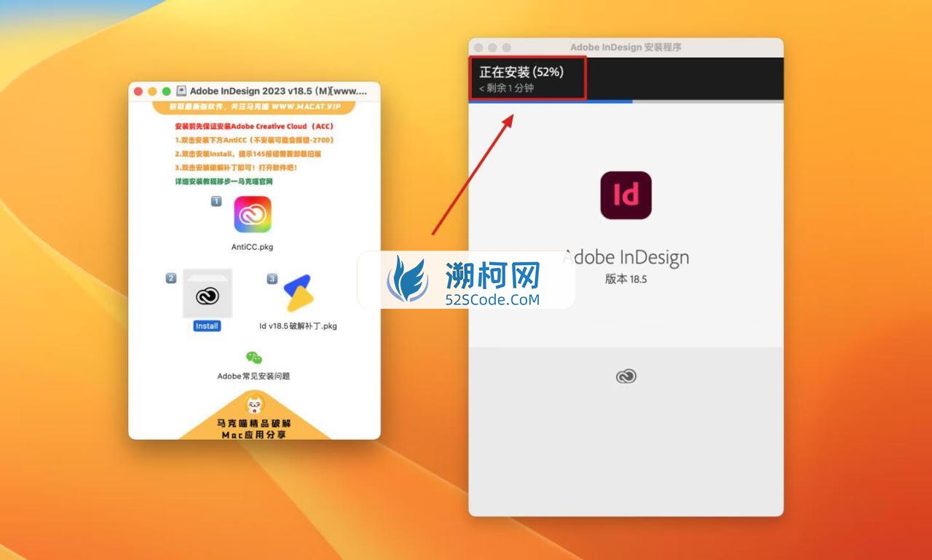The width and height of the screenshot is (932, 560).
Task: Click the 剩余 1 分钟 remaining time text
Action: (x=506, y=88)
